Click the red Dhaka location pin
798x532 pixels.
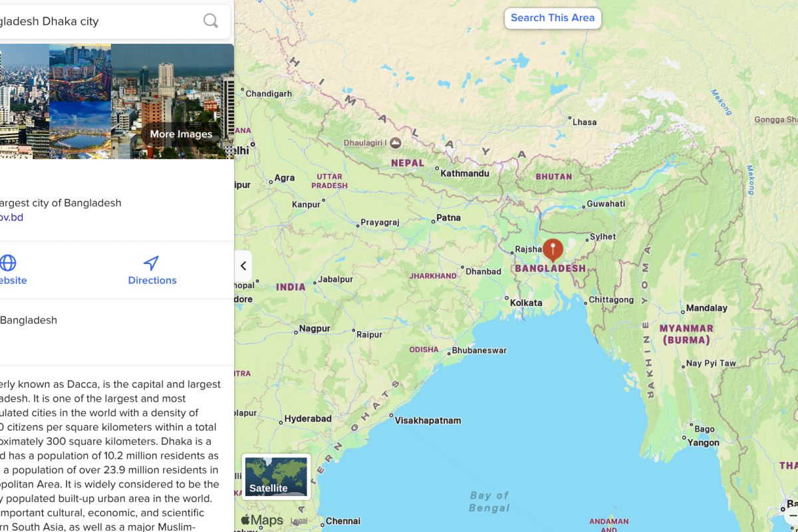553,251
